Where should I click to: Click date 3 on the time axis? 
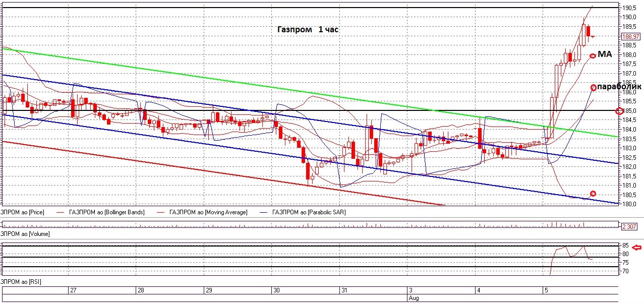pos(409,291)
